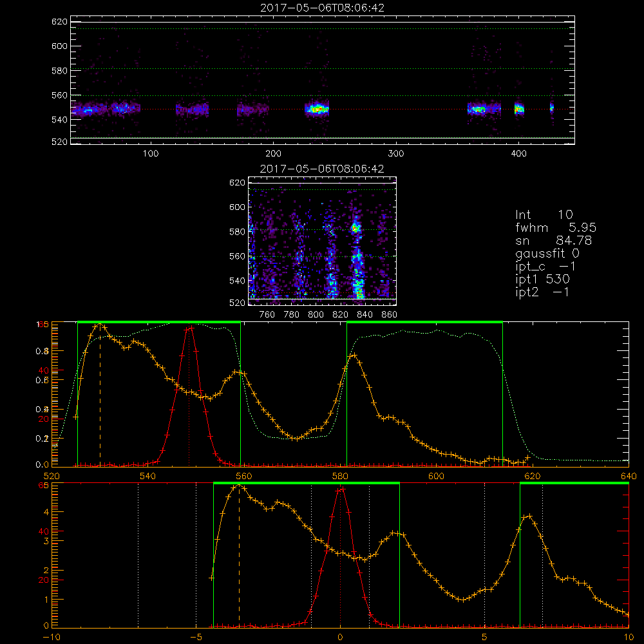Click red Gaussian peak in third plot
This screenshot has height=644, width=644.
[189, 328]
